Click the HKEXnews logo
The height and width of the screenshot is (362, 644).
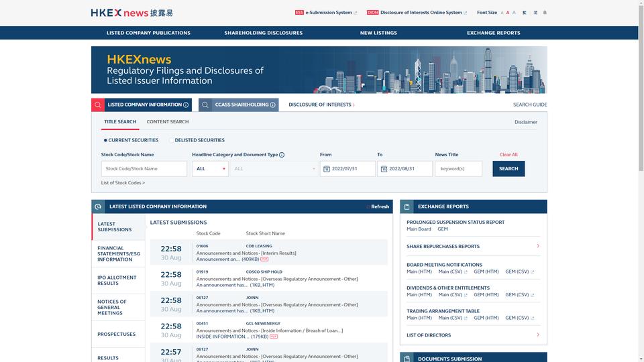coord(131,13)
